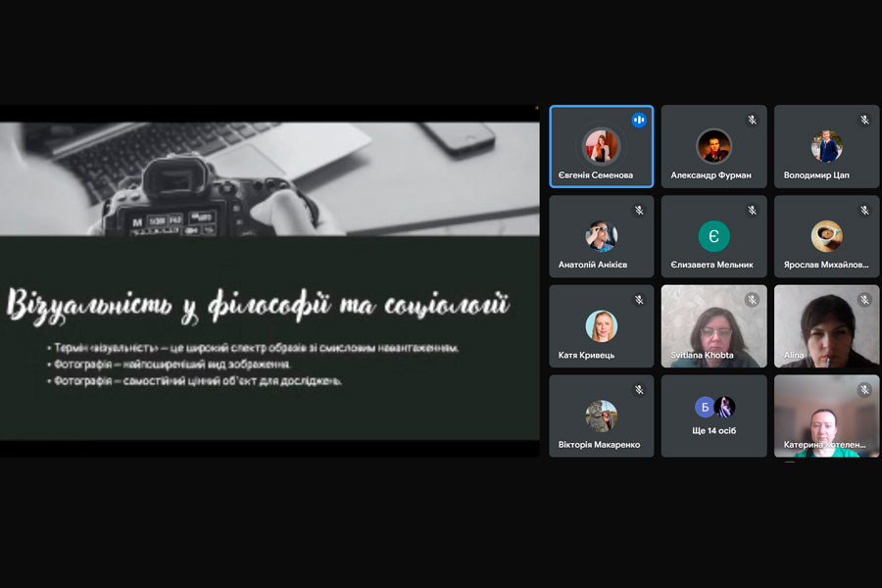Viewport: 882px width, 588px height.
Task: Click muted mic icon on Єлизавета Мельник tile
Action: tap(752, 211)
